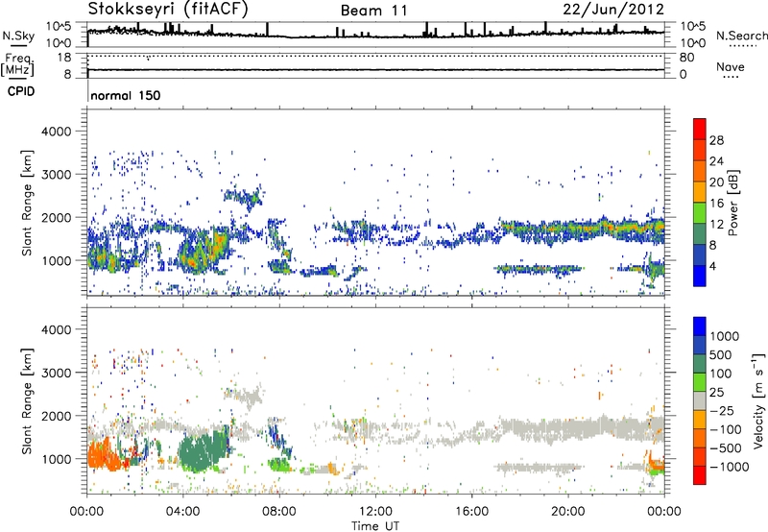The width and height of the screenshot is (768, 532).
Task: Click teal 100–500 segment of Velocity colorbar
Action: coord(700,364)
